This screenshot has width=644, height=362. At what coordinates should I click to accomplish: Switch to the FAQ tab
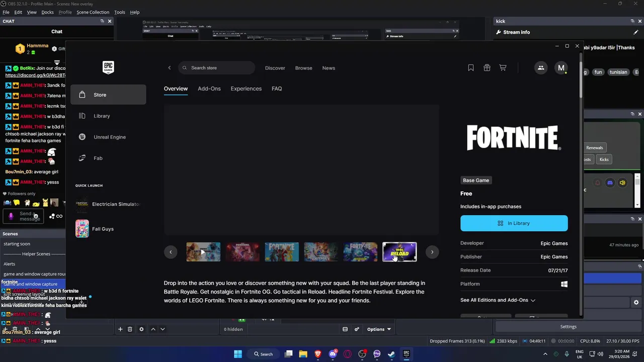pyautogui.click(x=277, y=88)
